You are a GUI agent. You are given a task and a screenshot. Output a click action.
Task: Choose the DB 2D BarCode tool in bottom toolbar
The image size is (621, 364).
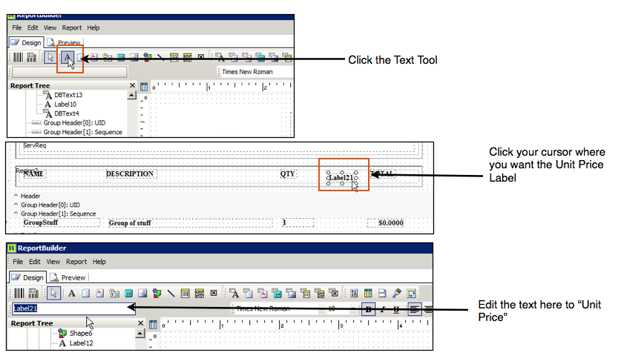[x=320, y=294]
